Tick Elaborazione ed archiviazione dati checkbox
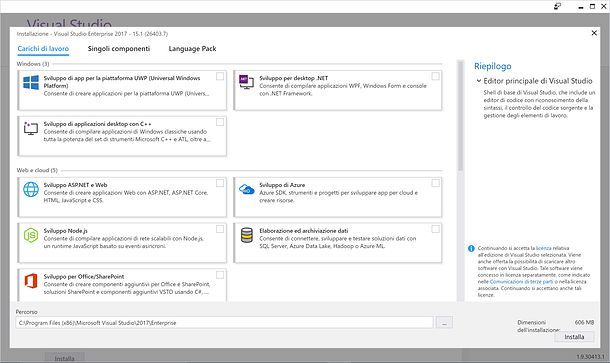The width and height of the screenshot is (610, 363). [x=435, y=229]
